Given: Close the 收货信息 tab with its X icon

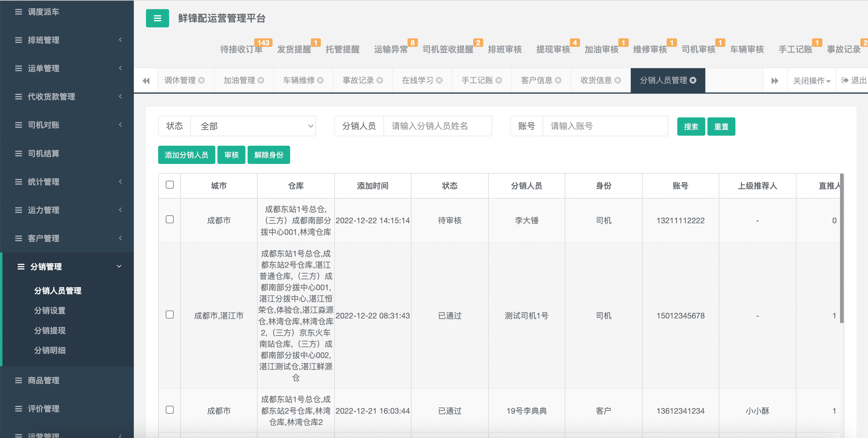Looking at the screenshot, I should (618, 80).
